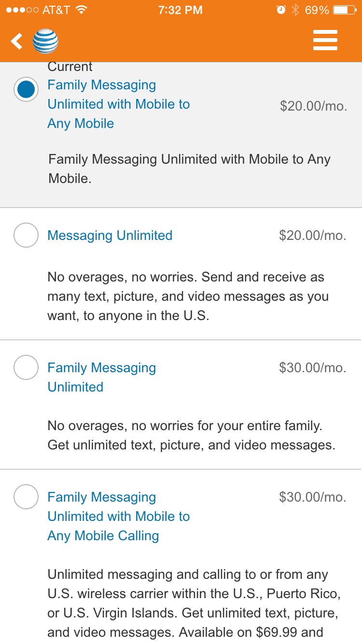The height and width of the screenshot is (644, 362).
Task: Tap the Wi-Fi signal icon
Action: (81, 10)
